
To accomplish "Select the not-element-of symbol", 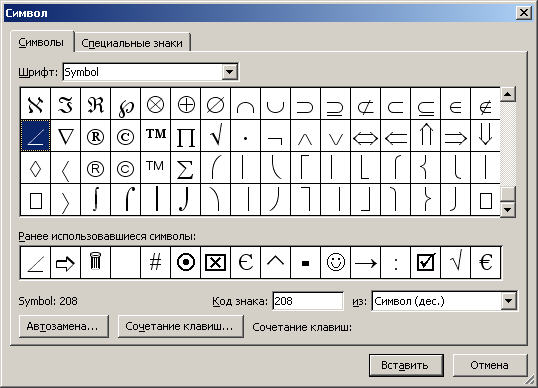I will click(485, 104).
